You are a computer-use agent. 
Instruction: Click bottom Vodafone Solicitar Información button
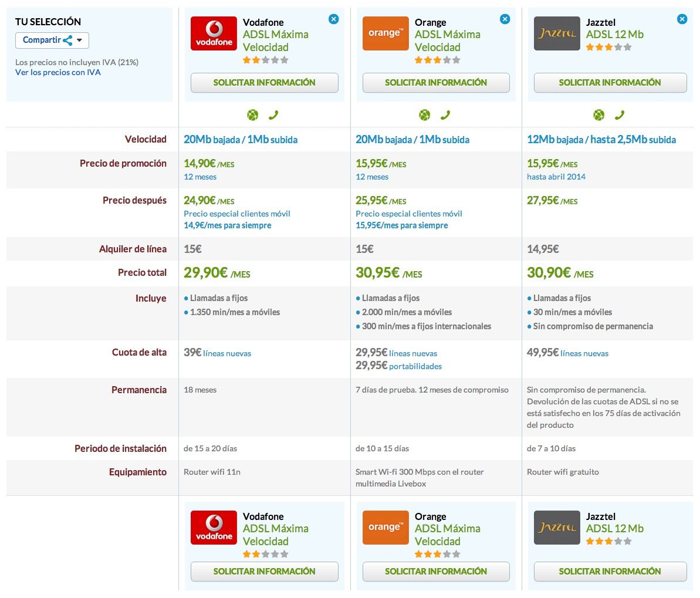tap(264, 571)
